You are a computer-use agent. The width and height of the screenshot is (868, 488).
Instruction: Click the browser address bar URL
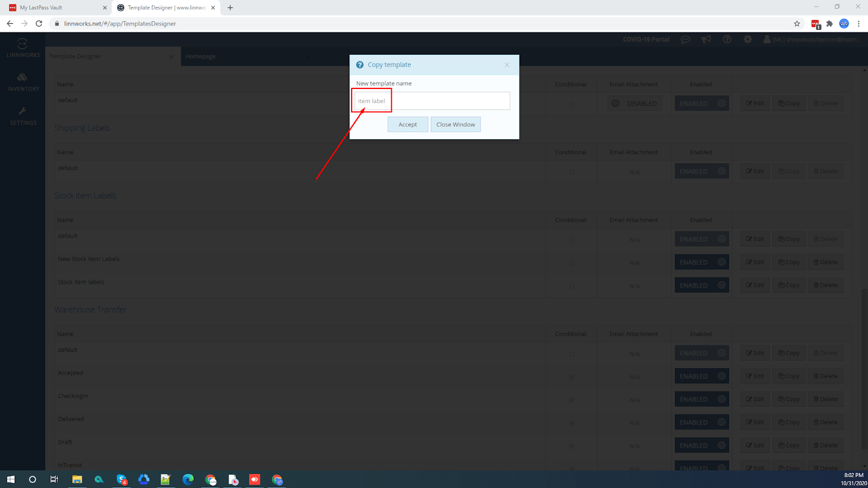click(x=120, y=23)
